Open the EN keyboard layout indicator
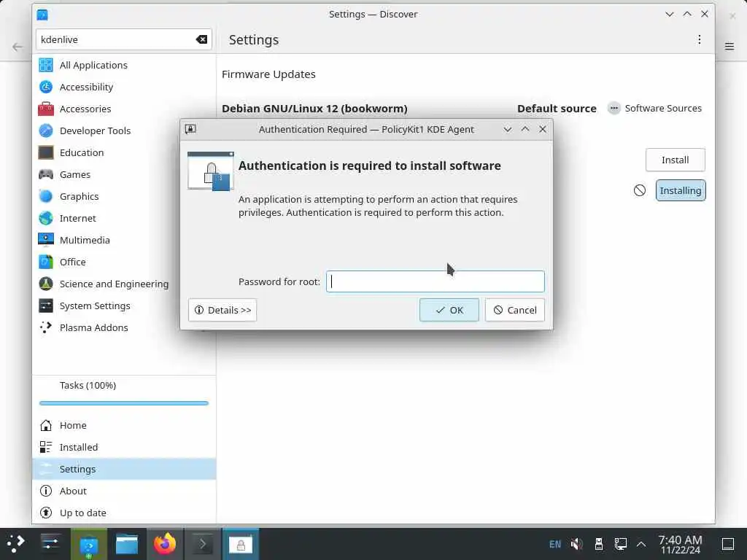The image size is (747, 560). pyautogui.click(x=555, y=544)
